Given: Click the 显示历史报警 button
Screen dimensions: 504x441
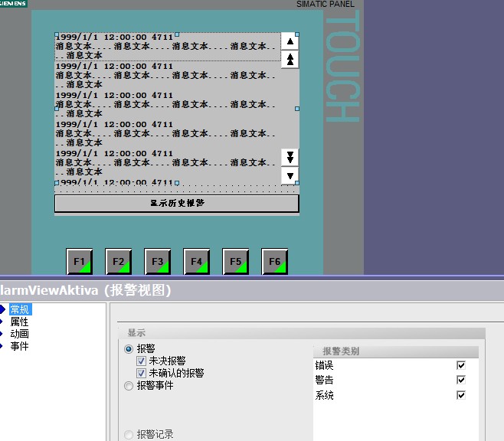Looking at the screenshot, I should [177, 203].
